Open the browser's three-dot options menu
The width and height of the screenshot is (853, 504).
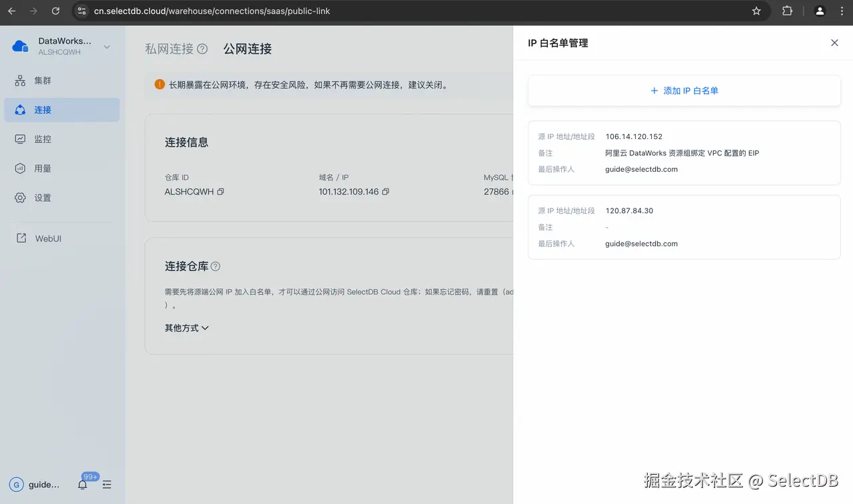click(842, 11)
